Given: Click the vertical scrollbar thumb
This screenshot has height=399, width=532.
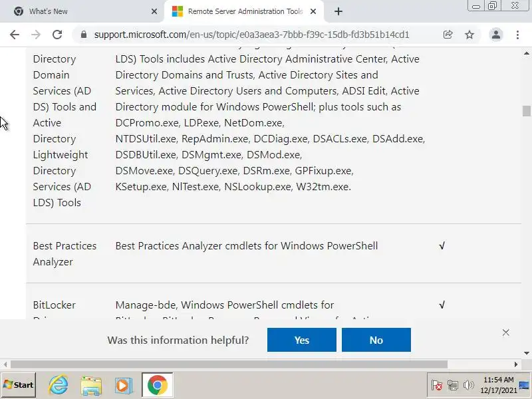Looking at the screenshot, I should (x=526, y=111).
